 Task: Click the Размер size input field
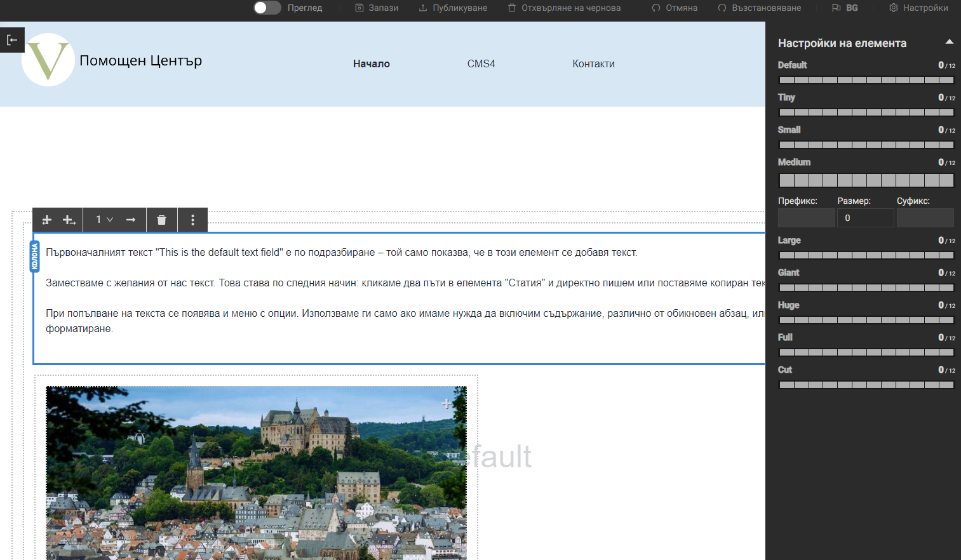(865, 218)
